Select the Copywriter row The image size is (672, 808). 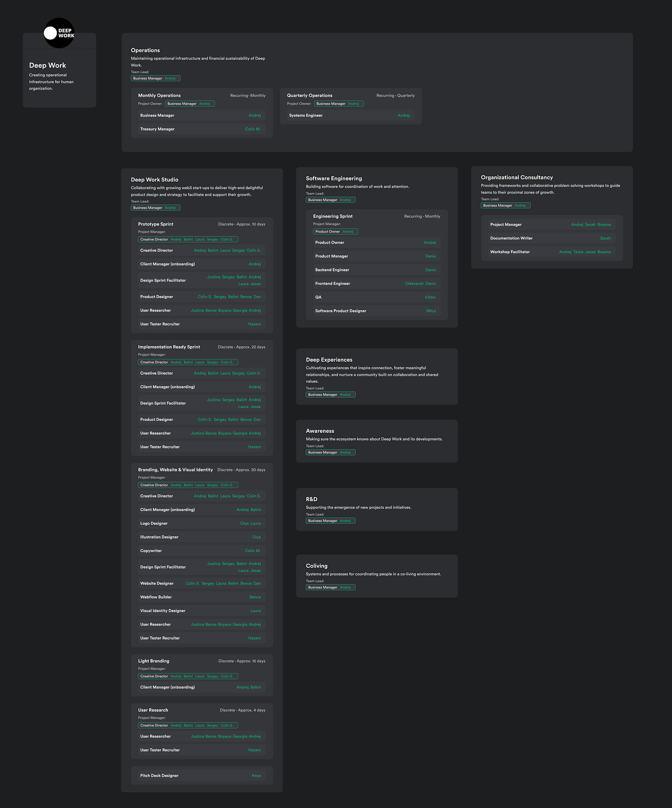pos(202,551)
